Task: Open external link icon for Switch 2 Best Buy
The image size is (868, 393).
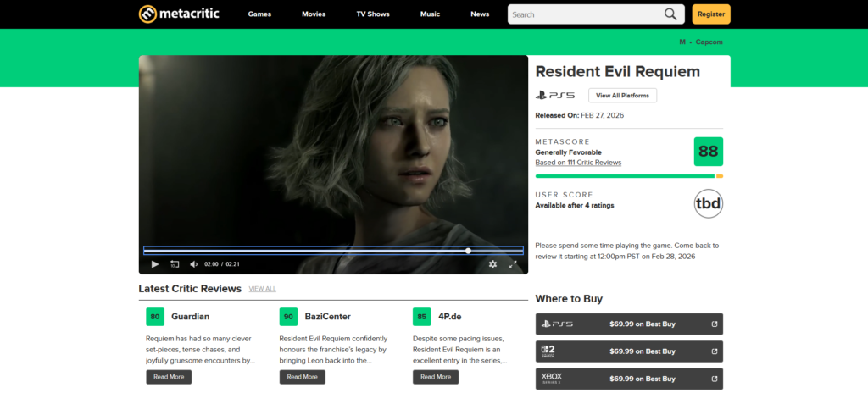Action: 714,351
